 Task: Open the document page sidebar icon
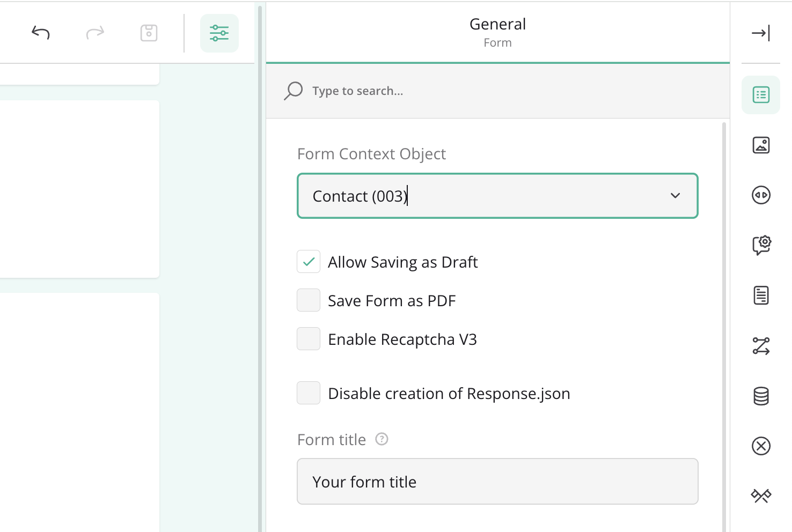[760, 295]
